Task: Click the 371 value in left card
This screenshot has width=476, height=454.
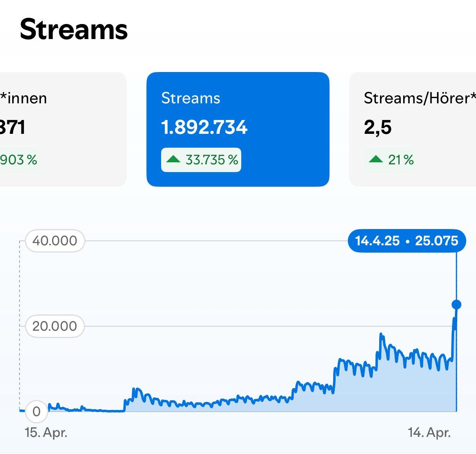Action: tap(12, 127)
